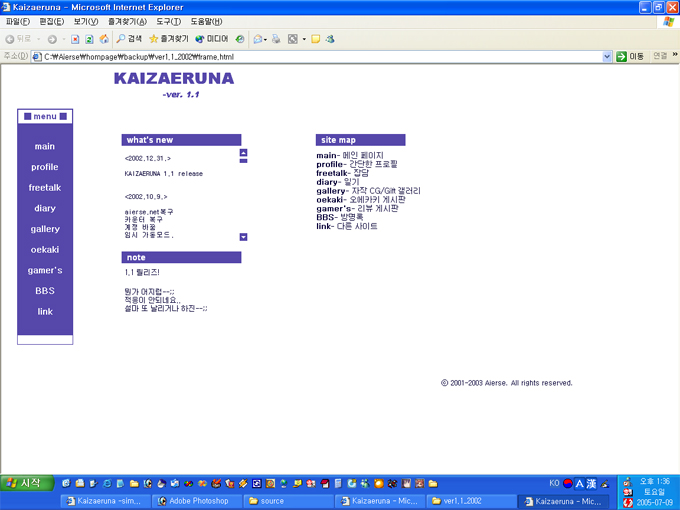
Task: Click the red-blue Korean IME circle icon
Action: 567,483
